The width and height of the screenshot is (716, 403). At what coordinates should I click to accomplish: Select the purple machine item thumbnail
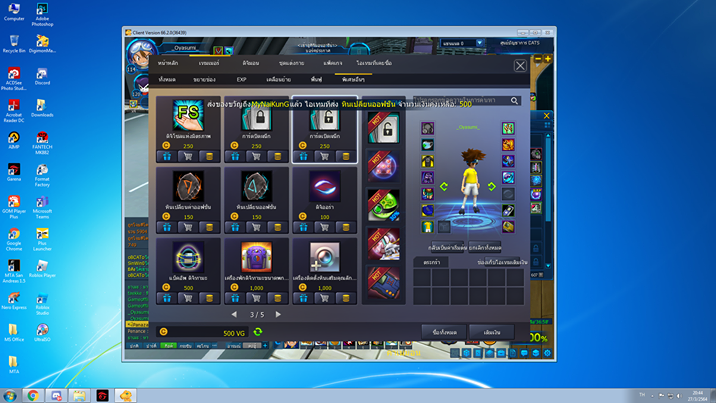point(256,257)
